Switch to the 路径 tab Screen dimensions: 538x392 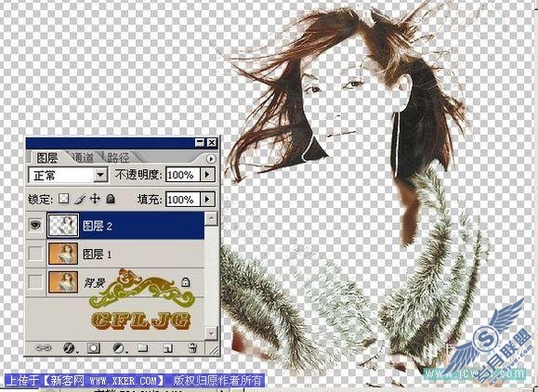pyautogui.click(x=118, y=157)
